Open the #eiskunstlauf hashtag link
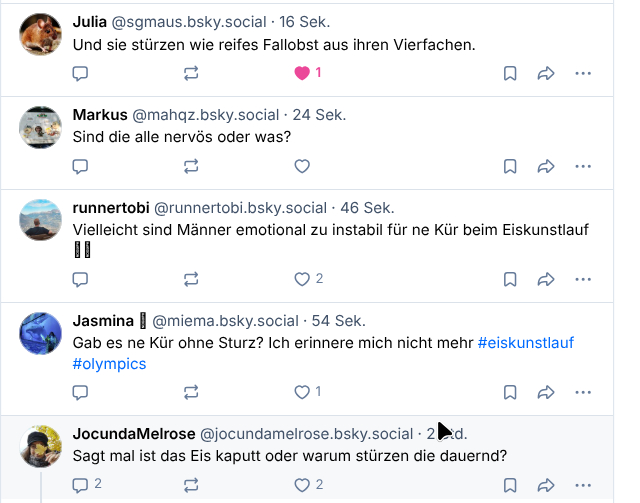 tap(526, 343)
